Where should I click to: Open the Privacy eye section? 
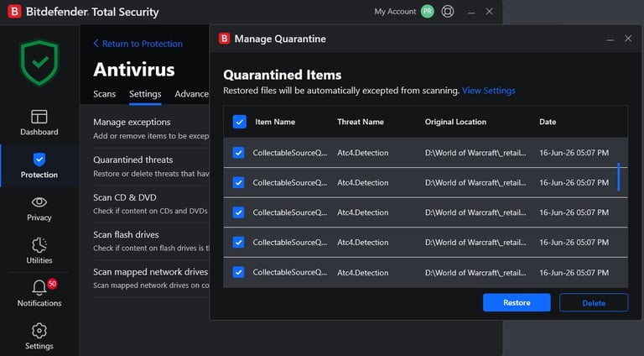(x=39, y=209)
